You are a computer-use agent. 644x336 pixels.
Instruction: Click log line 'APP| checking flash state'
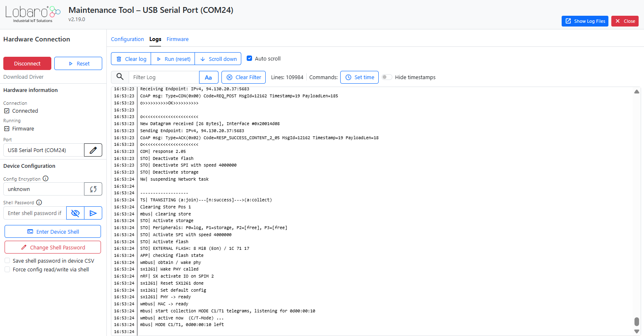[x=172, y=255]
